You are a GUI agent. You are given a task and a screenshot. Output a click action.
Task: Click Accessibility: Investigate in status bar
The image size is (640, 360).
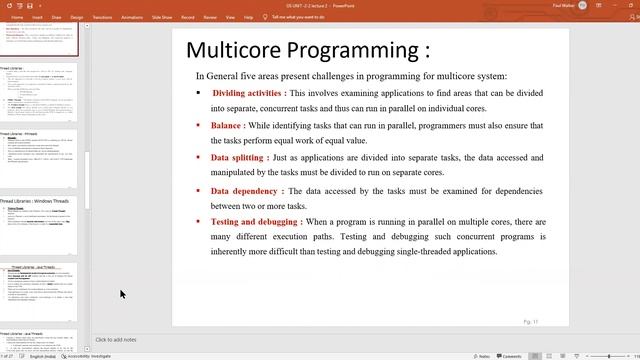tap(86, 356)
